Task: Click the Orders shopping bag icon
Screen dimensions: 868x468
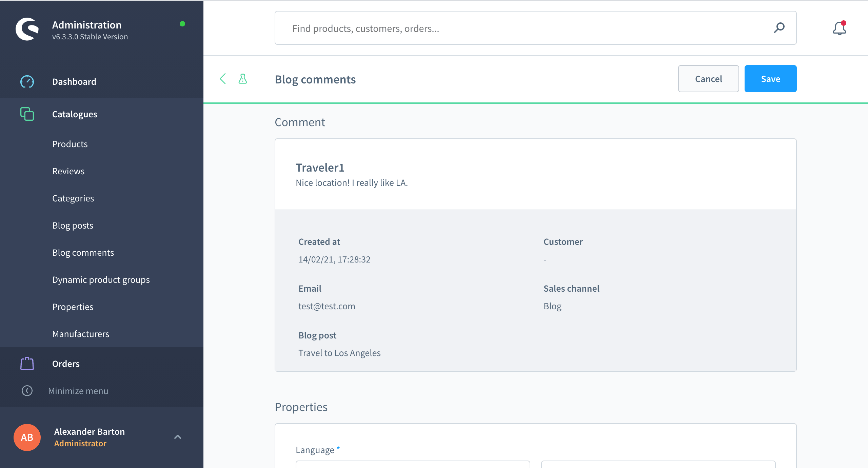Action: [x=27, y=364]
